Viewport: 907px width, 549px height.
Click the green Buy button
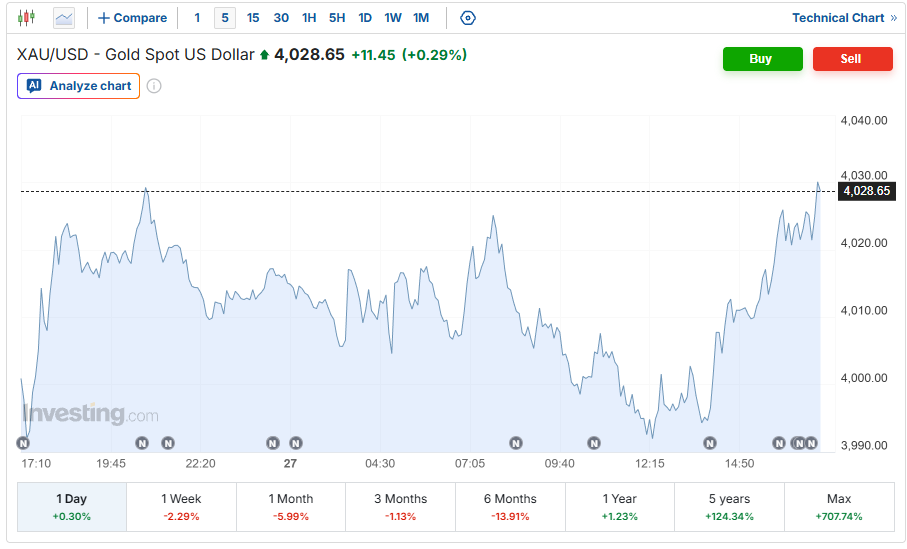point(762,59)
